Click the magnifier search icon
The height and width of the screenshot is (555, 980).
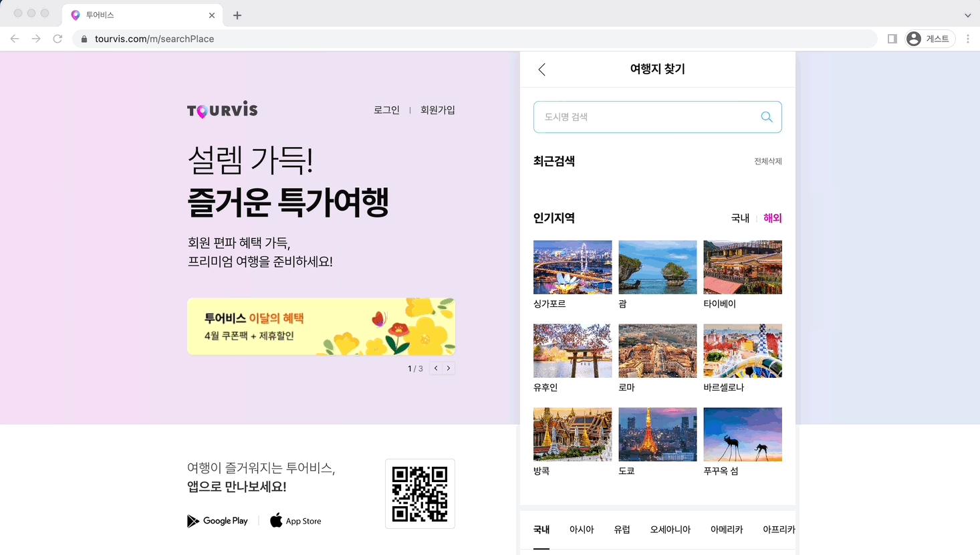(x=767, y=117)
